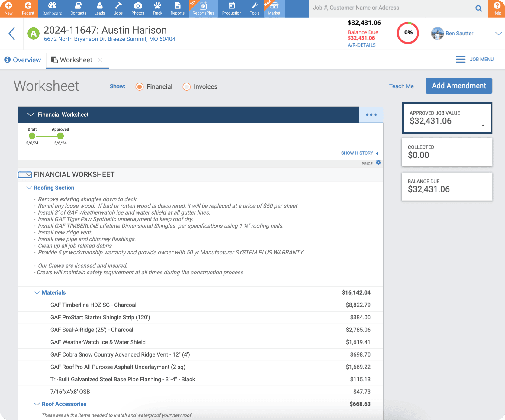The width and height of the screenshot is (505, 420).
Task: Click the price settings gear on the worksheet
Action: point(378,162)
